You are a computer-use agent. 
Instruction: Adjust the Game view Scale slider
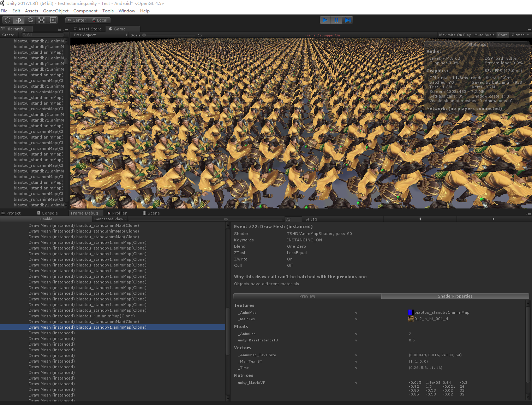169,35
